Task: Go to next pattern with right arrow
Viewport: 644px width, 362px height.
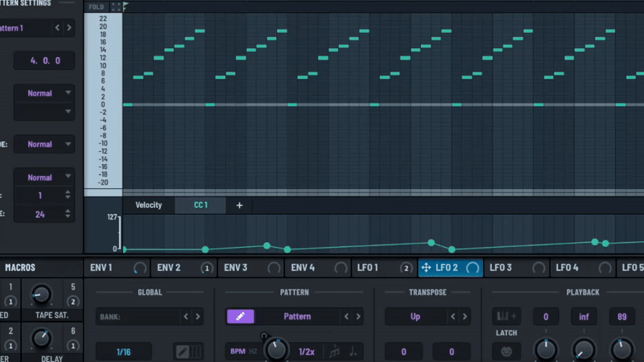Action: tap(69, 28)
